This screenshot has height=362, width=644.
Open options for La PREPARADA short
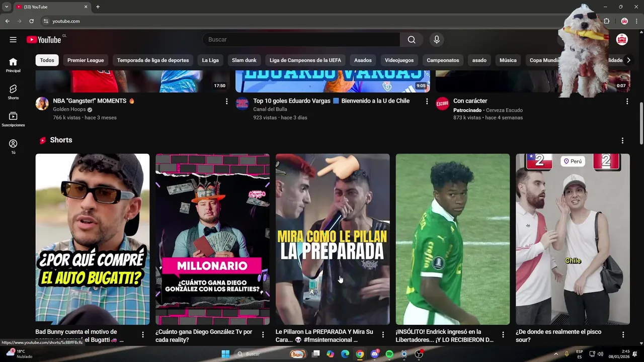point(383,335)
